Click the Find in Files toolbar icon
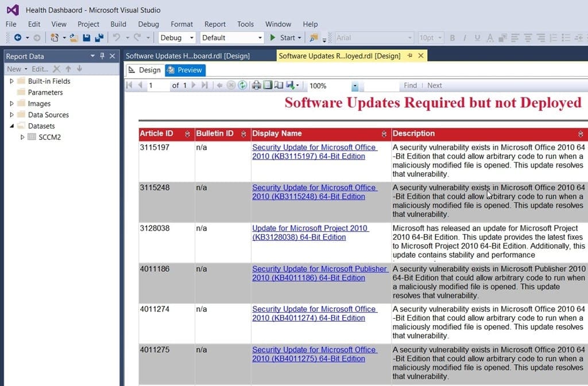Image resolution: width=588 pixels, height=386 pixels. (314, 37)
